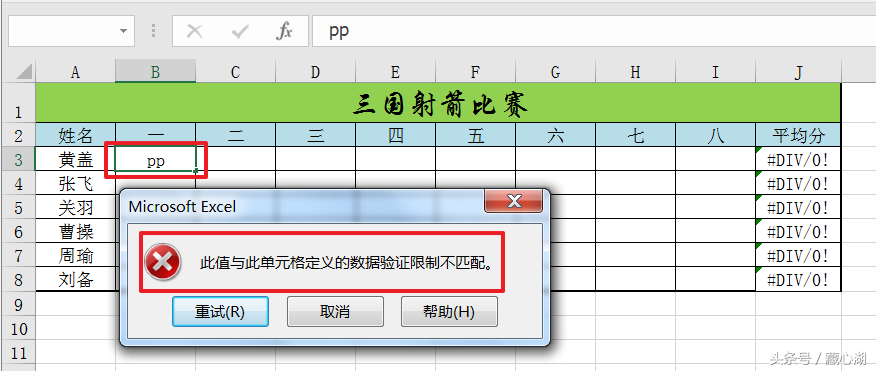Select column H header

635,72
